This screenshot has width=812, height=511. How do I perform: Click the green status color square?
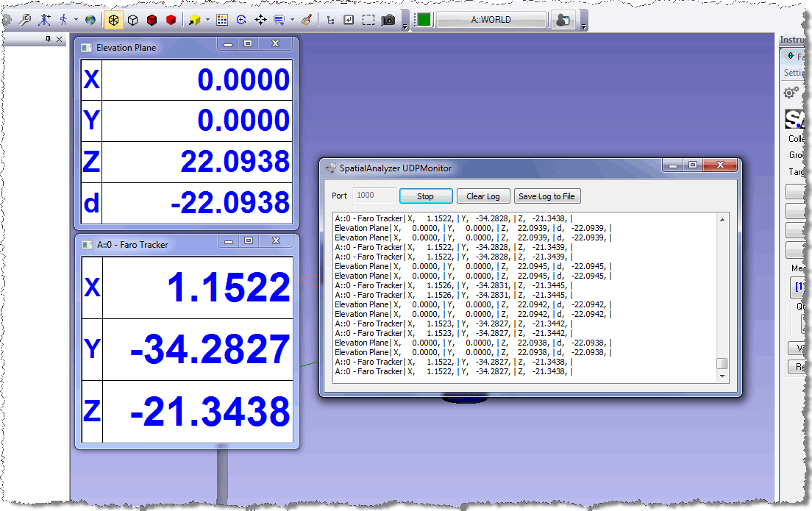point(424,20)
